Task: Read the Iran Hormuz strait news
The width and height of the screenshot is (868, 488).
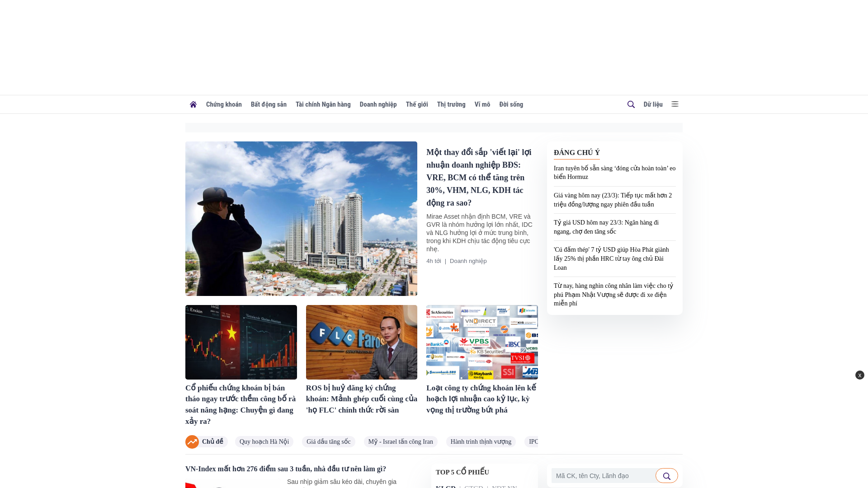Action: tap(614, 173)
